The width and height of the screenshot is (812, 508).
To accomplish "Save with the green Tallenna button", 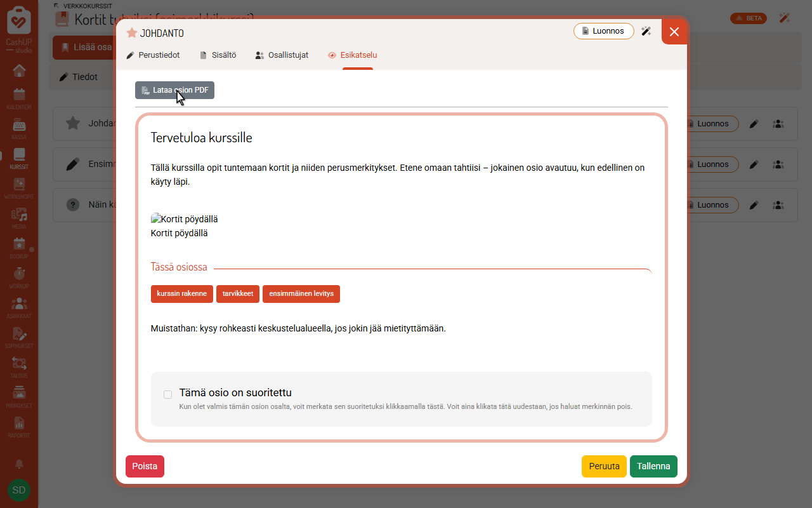I will tap(653, 466).
